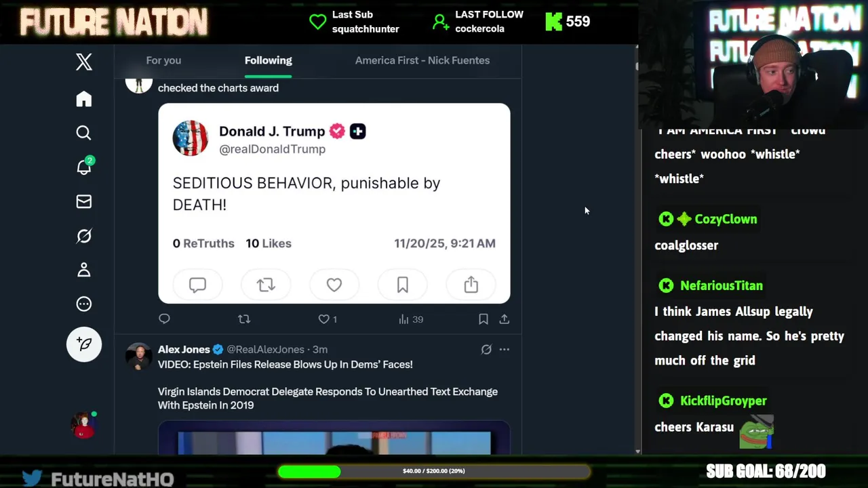Click comment icon inside Truth Social card

point(197,285)
